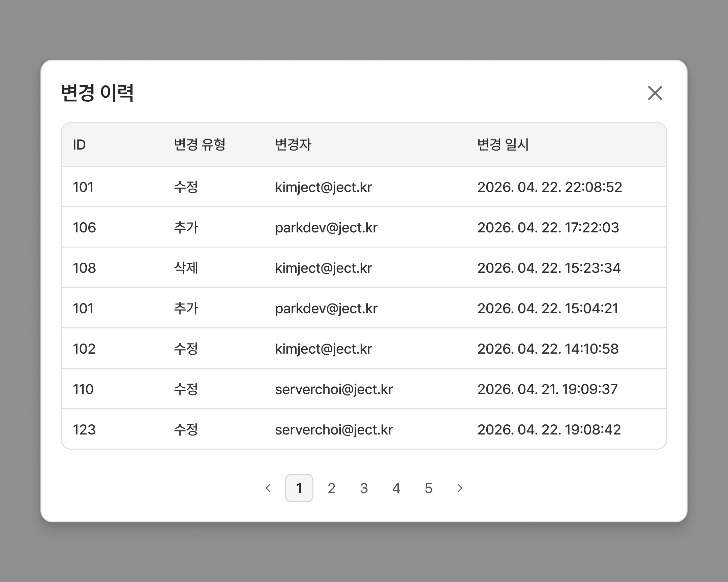This screenshot has width=728, height=582.
Task: Click 추가 type in row 106
Action: [x=186, y=227]
